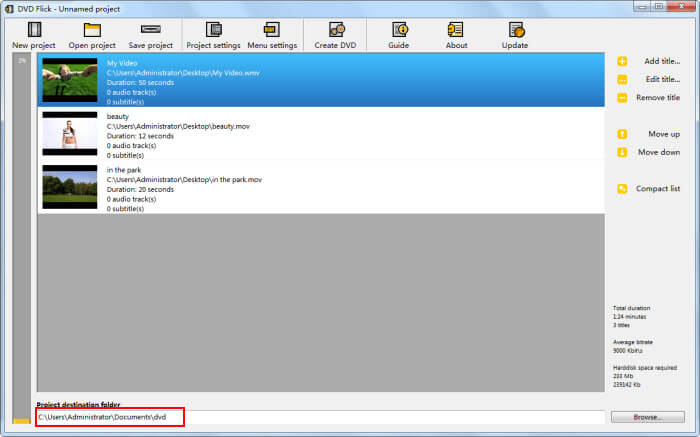Open Project settings from toolbar

213,29
